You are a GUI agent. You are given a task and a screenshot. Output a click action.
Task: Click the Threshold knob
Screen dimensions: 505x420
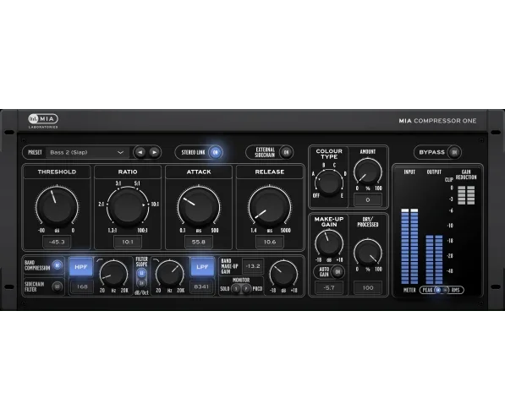(x=57, y=206)
